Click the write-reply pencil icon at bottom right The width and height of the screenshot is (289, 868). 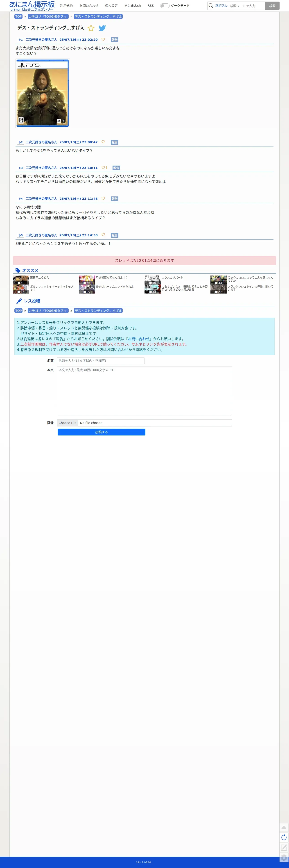284,847
